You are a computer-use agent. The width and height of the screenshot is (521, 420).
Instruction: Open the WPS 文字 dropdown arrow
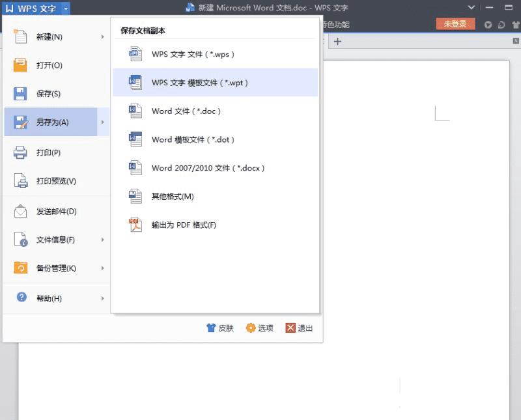click(66, 8)
